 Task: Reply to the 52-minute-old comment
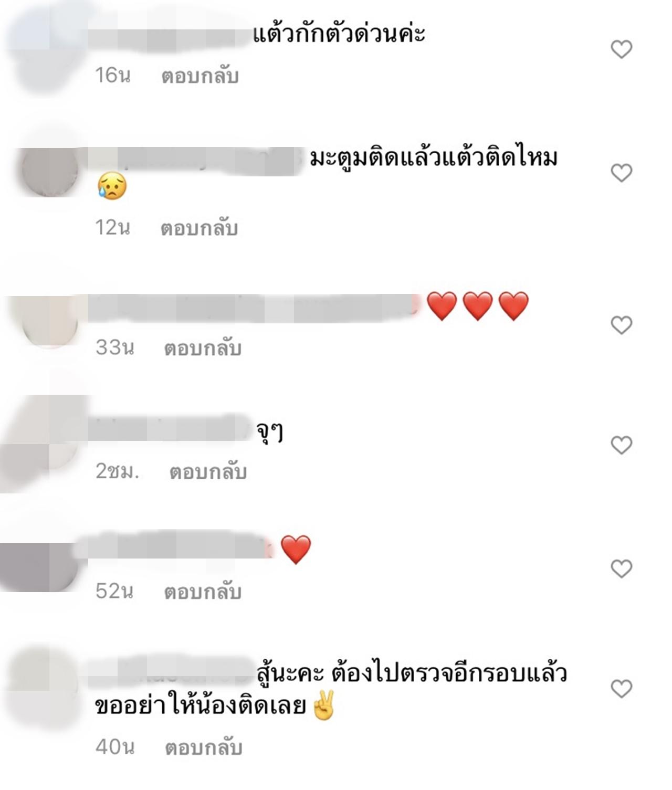pyautogui.click(x=203, y=592)
